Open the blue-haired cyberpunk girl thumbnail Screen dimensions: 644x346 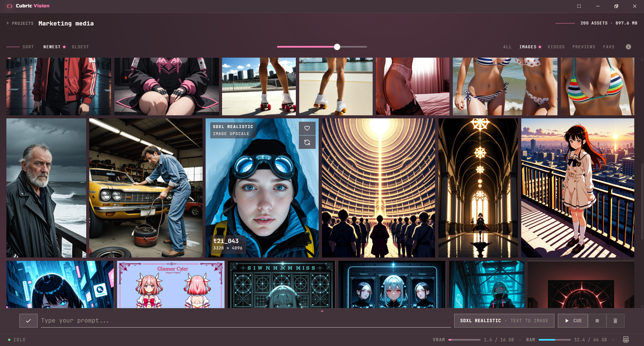(x=60, y=285)
